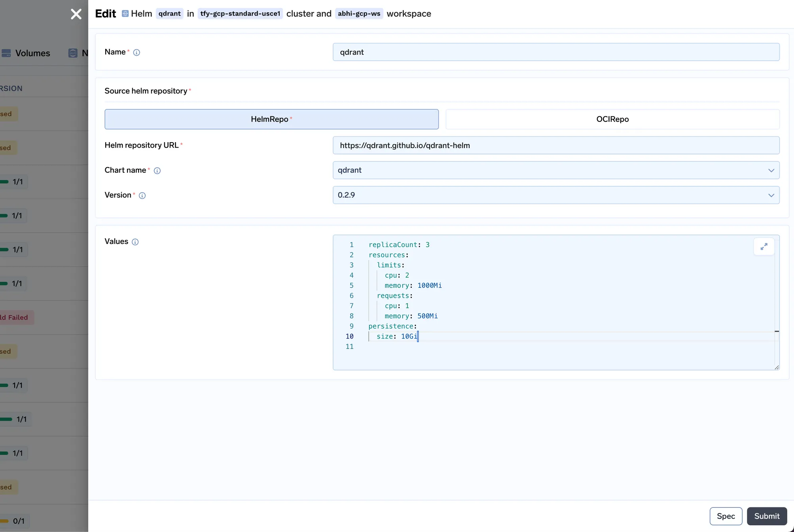Click the info icon next to Name
The width and height of the screenshot is (794, 532).
137,52
